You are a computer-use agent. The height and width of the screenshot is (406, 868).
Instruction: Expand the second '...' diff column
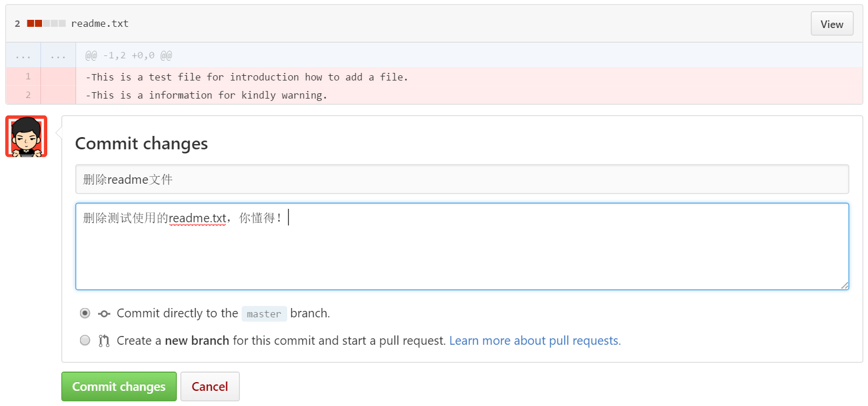pos(58,56)
